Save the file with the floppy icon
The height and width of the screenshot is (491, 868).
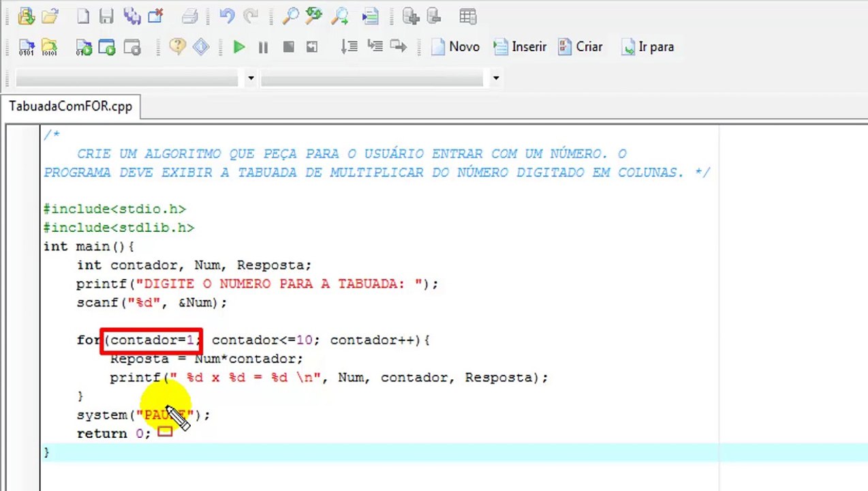coord(106,16)
